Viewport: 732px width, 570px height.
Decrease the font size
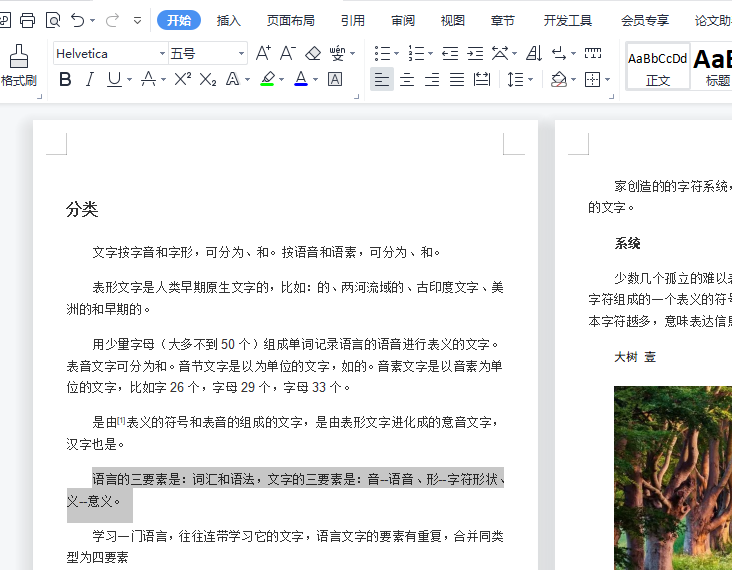coord(288,53)
